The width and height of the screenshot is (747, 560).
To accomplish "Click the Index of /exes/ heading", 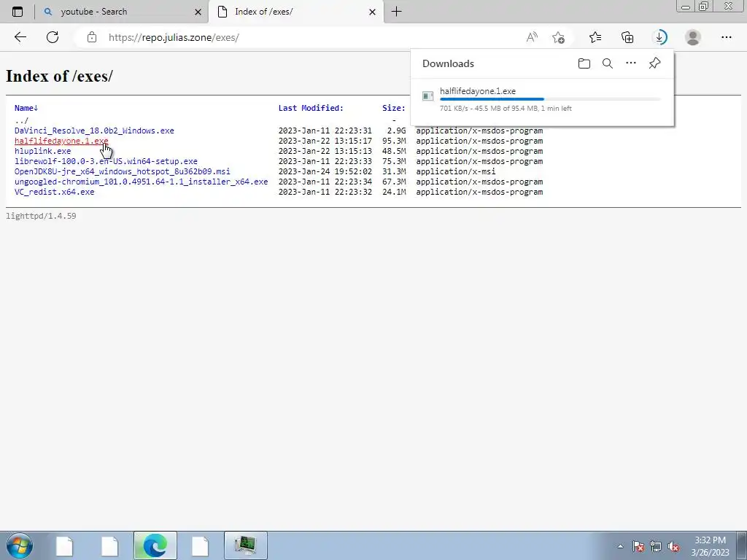I will (x=60, y=76).
